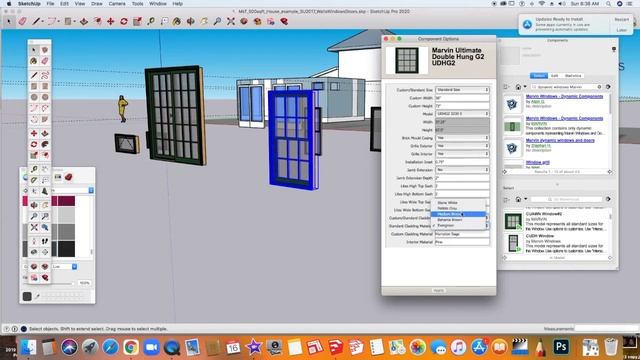
Task: Click Components search field
Action: pyautogui.click(x=567, y=87)
